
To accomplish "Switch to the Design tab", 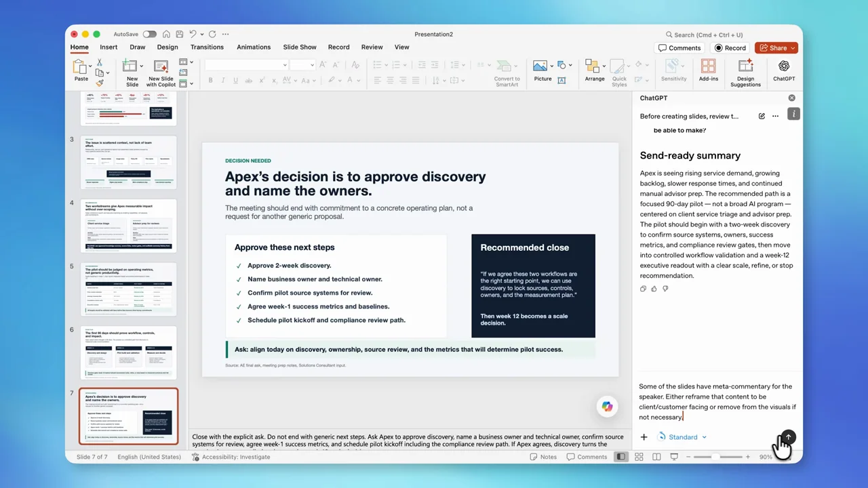I will 167,47.
